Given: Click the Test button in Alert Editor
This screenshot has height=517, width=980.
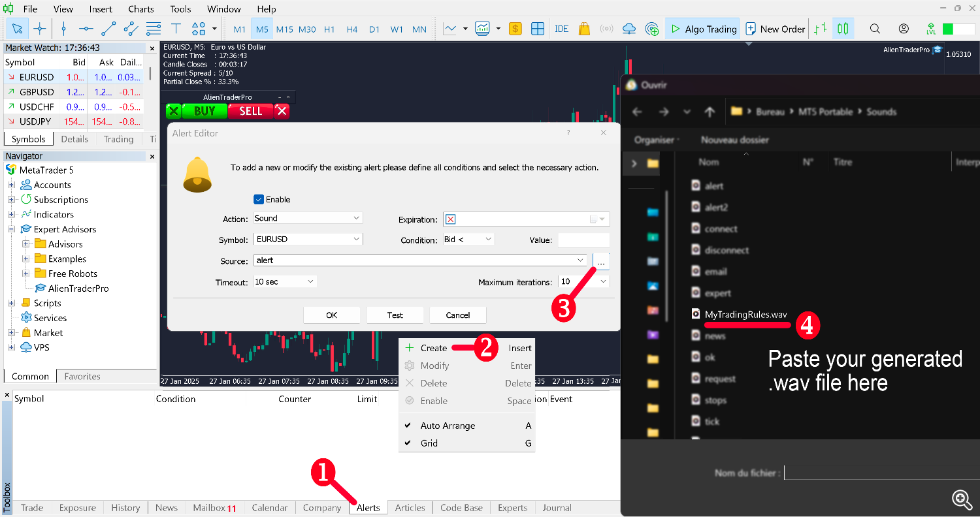Looking at the screenshot, I should click(x=395, y=315).
